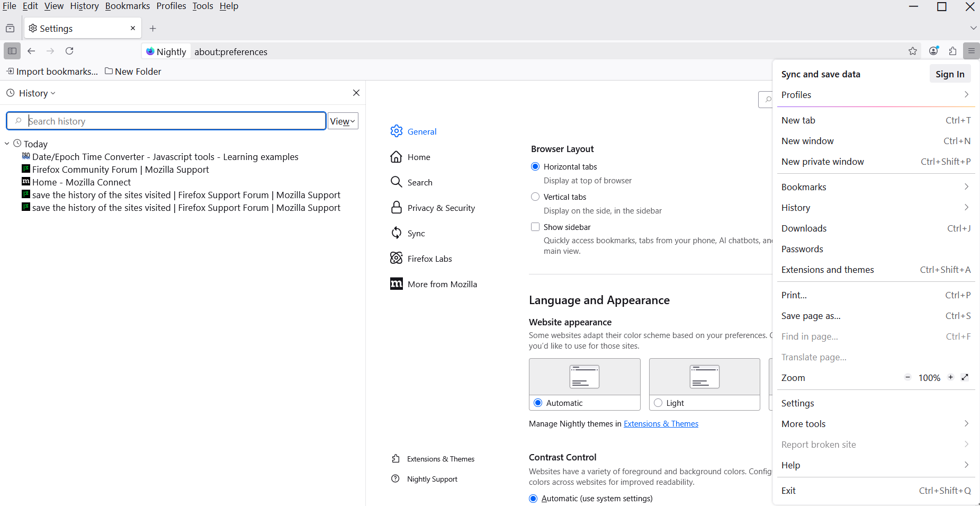Zoom out with the minus button
Image resolution: width=980 pixels, height=506 pixels.
(x=907, y=377)
